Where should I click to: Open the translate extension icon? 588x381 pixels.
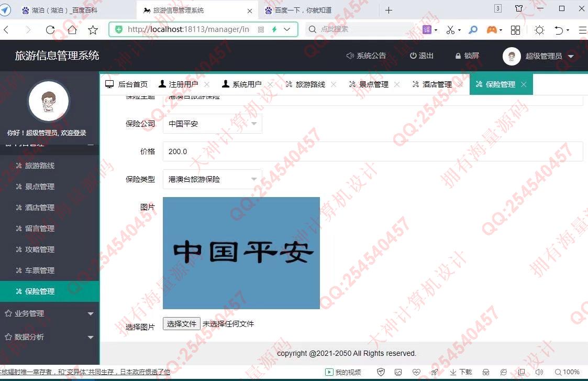[x=427, y=30]
